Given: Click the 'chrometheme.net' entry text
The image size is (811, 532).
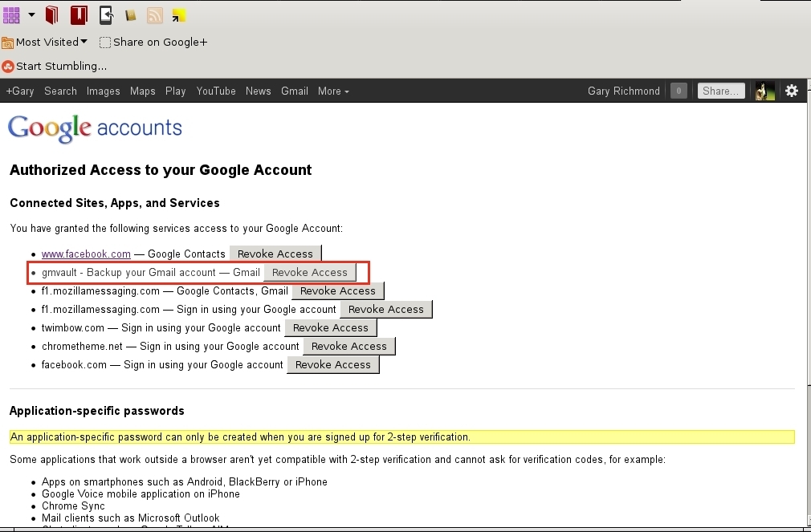Looking at the screenshot, I should [x=82, y=347].
